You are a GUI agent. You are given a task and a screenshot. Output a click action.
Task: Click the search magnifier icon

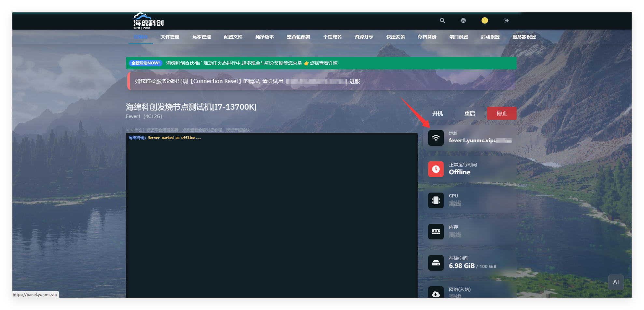coord(442,20)
